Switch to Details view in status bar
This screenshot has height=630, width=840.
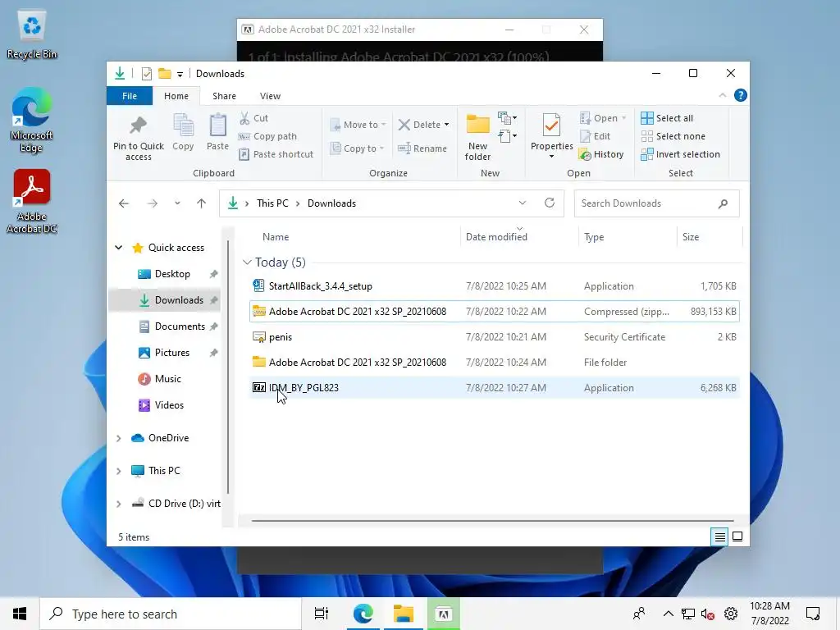pos(720,536)
